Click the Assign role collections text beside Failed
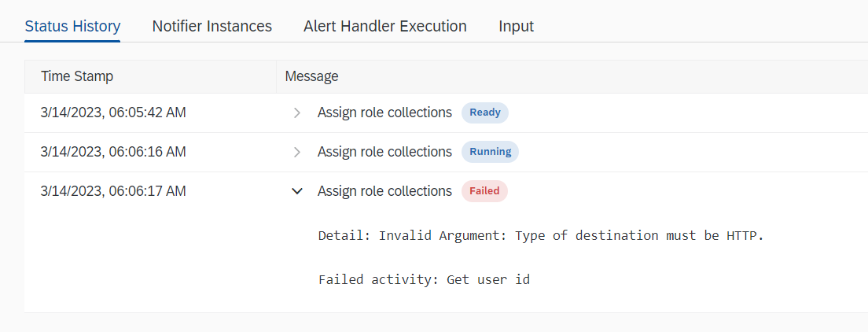Screen dimensions: 868x332 pos(384,191)
